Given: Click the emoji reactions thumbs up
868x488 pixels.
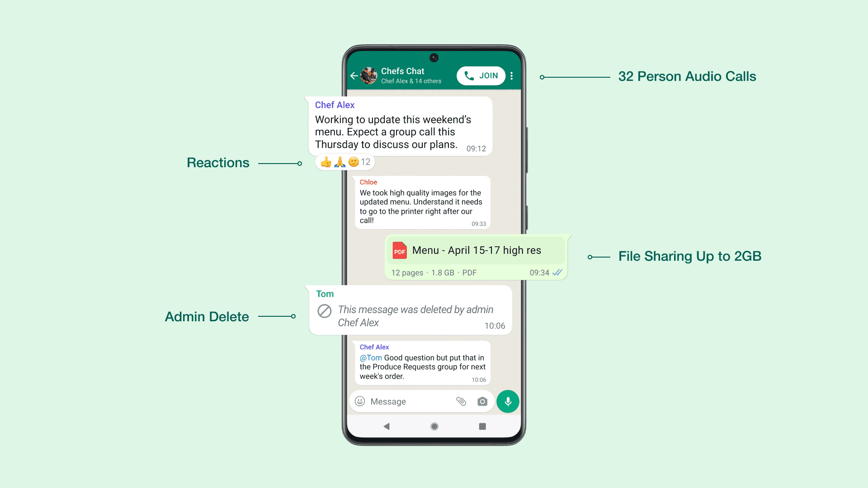Looking at the screenshot, I should pyautogui.click(x=326, y=161).
